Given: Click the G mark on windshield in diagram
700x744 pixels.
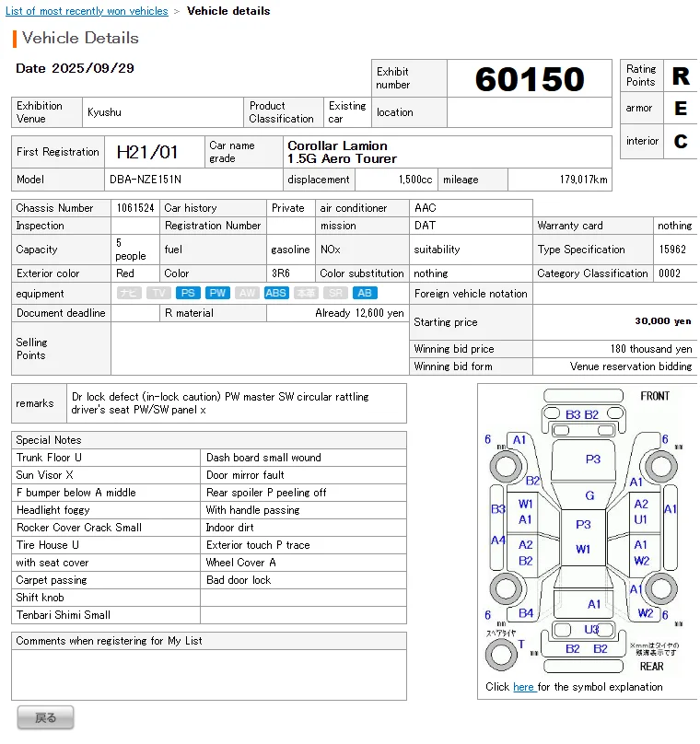Looking at the screenshot, I should click(589, 495).
